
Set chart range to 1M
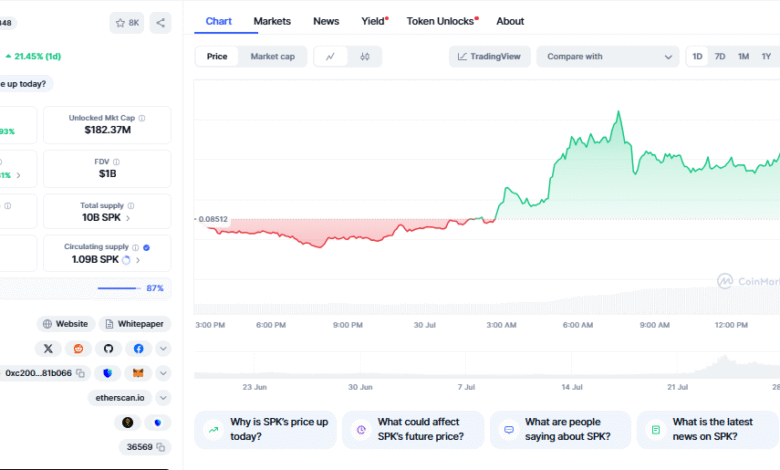coord(743,57)
